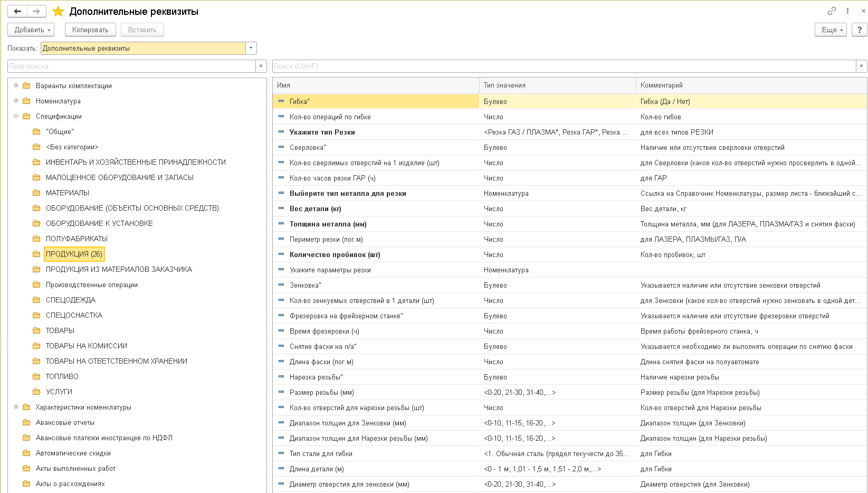Clear the right search field with X
Viewport: 868px width, 493px height.
click(861, 66)
